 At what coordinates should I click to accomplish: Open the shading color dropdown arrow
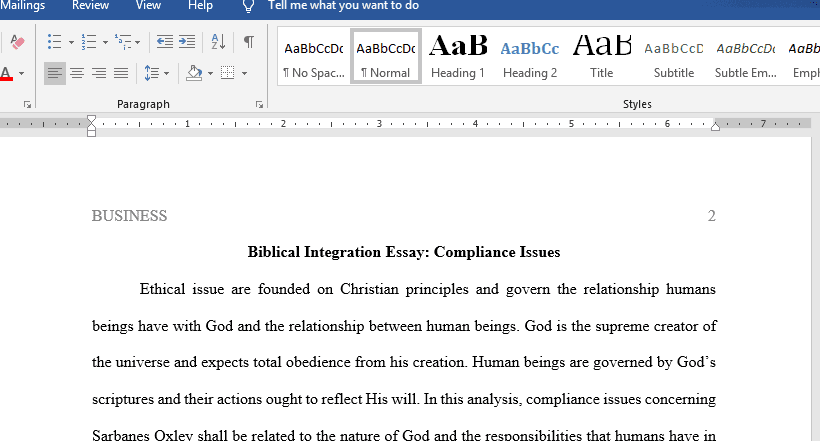[210, 73]
